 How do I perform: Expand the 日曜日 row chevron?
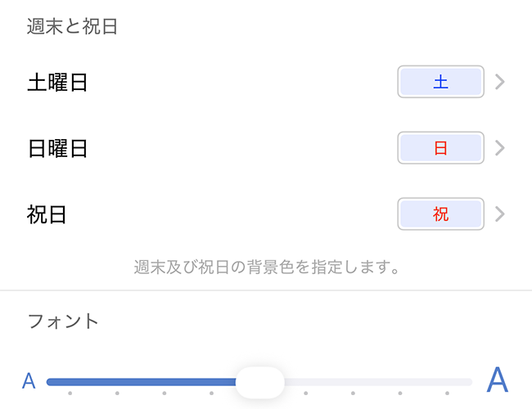(500, 148)
